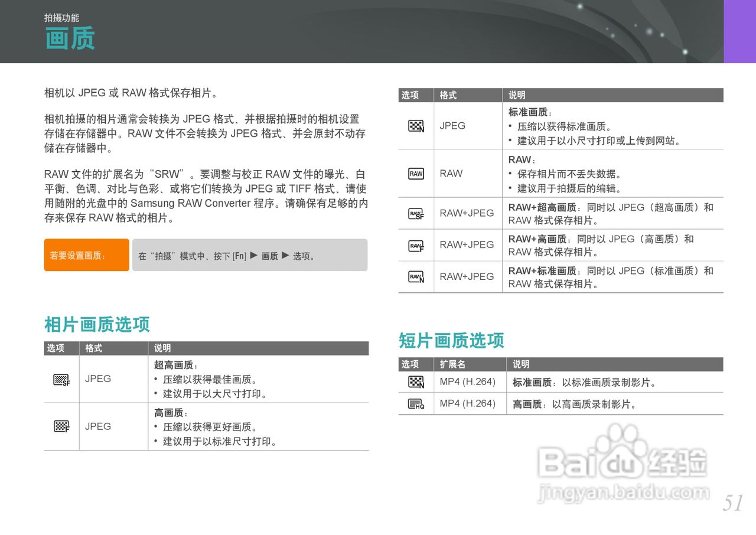Image resolution: width=756 pixels, height=535 pixels.
Task: Click the text 压缩以获得标准画质
Action: coord(564,126)
